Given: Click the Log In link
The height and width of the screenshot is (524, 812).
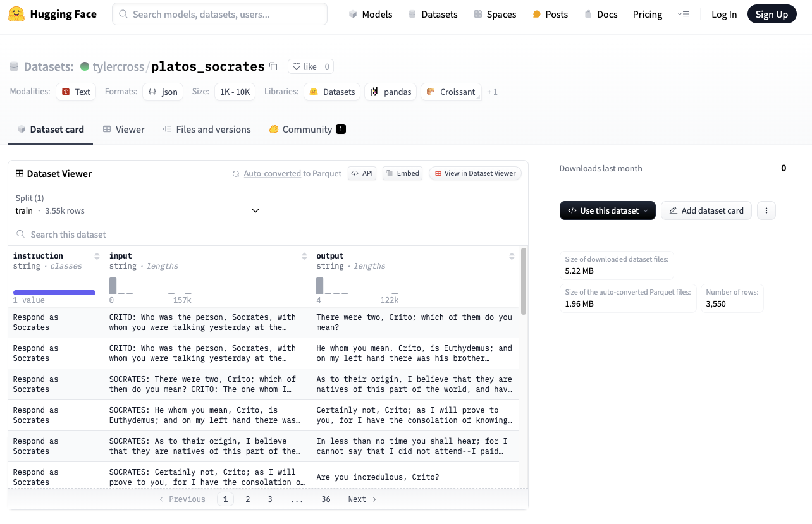Looking at the screenshot, I should click(724, 14).
